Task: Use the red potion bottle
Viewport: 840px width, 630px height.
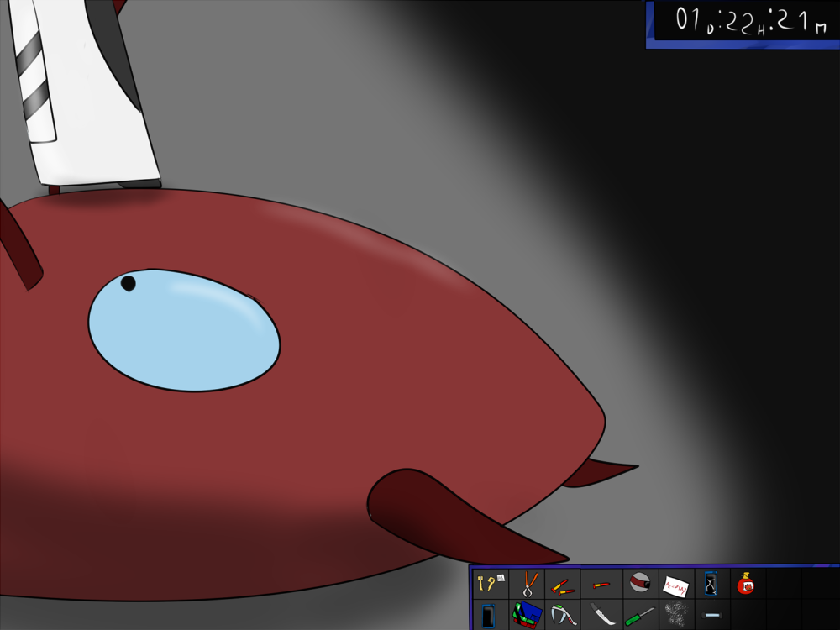Action: (745, 583)
